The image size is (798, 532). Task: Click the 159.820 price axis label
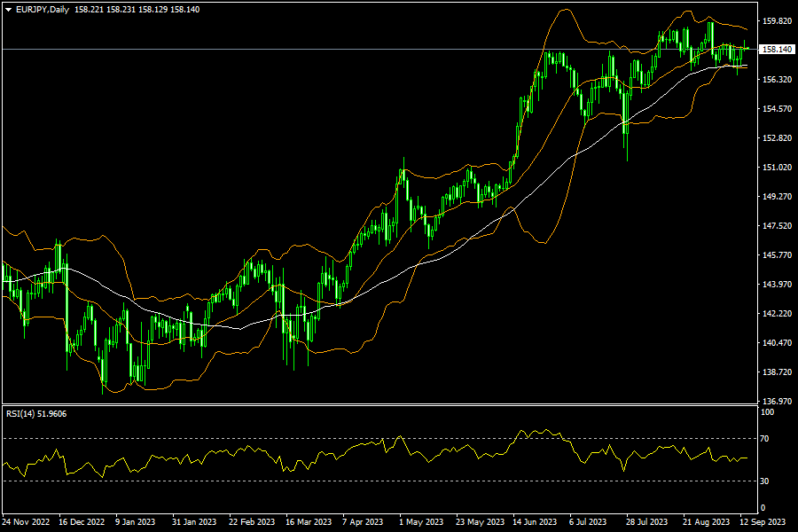778,21
